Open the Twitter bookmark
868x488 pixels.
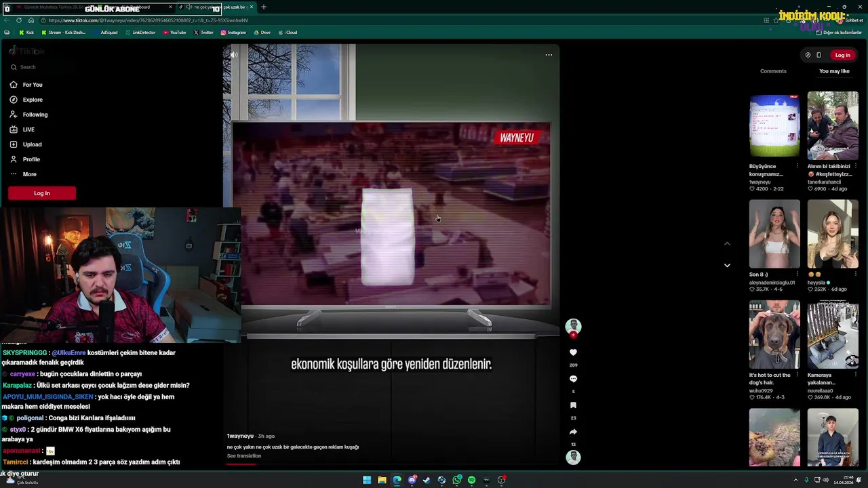click(x=203, y=33)
